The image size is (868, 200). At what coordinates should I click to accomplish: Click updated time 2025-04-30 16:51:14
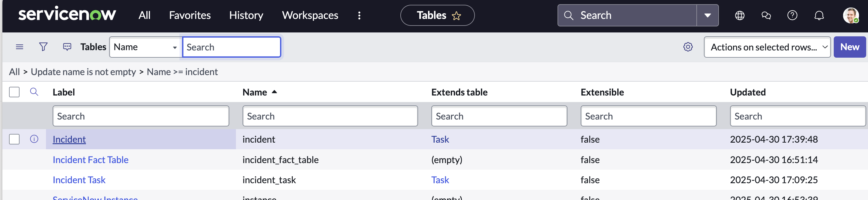point(774,159)
